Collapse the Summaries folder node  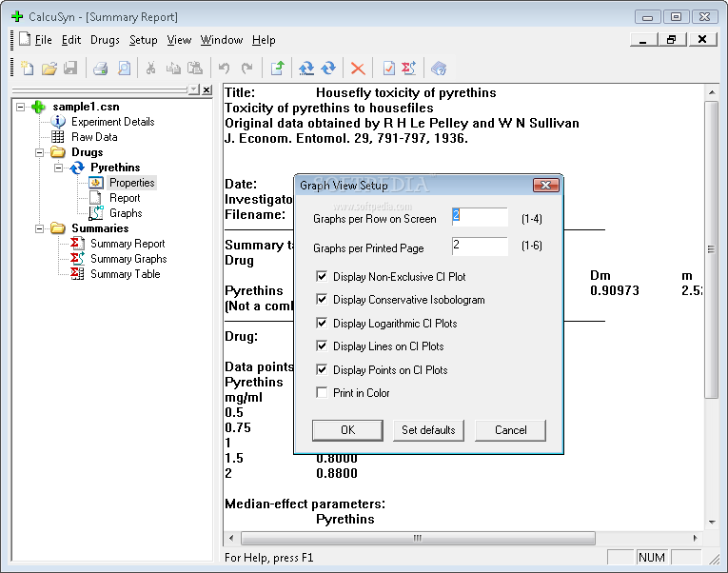(x=39, y=228)
